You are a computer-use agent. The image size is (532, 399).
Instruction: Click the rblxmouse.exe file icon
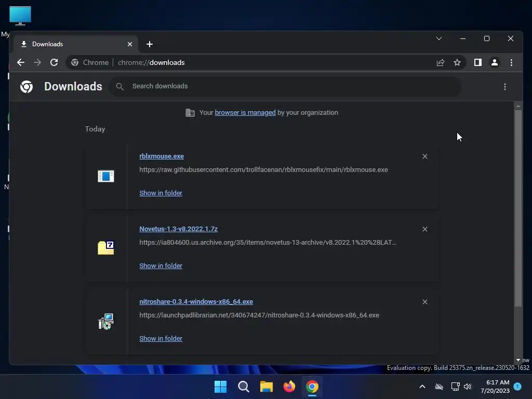[x=106, y=176]
